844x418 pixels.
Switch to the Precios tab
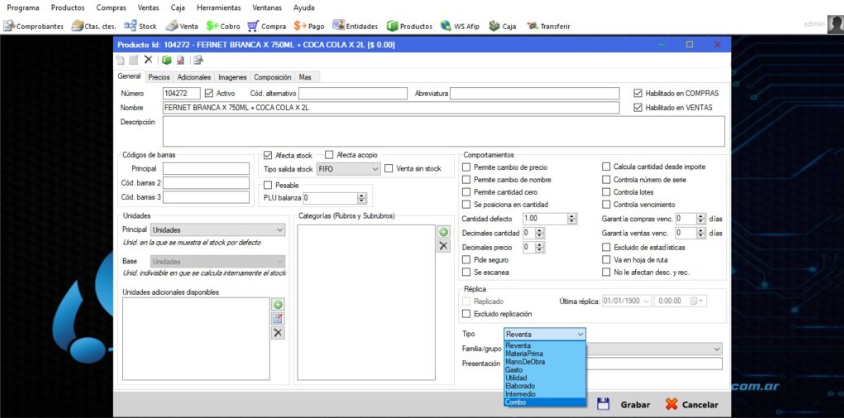click(159, 77)
